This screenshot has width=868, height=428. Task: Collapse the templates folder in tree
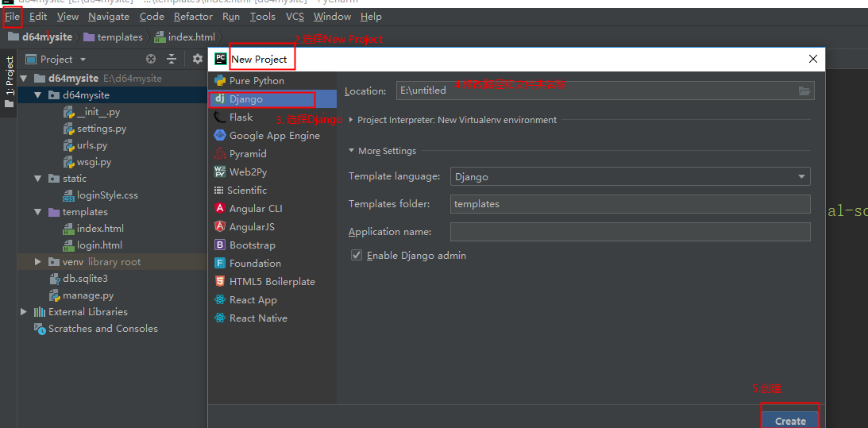coord(37,212)
